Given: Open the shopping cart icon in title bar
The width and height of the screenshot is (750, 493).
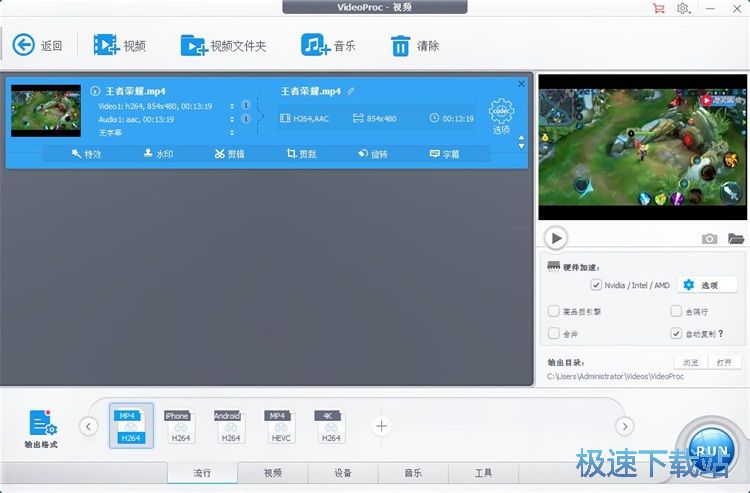Looking at the screenshot, I should click(659, 8).
